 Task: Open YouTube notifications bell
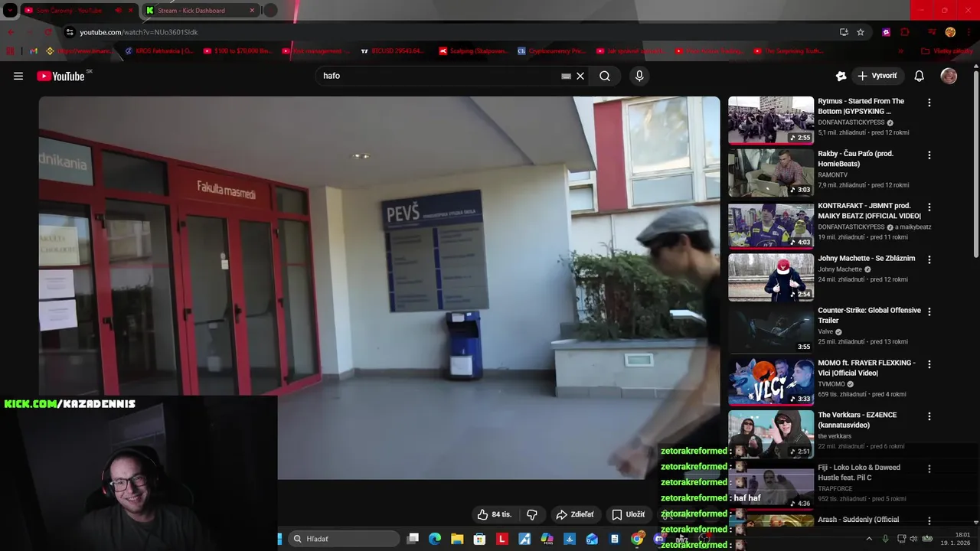(920, 76)
